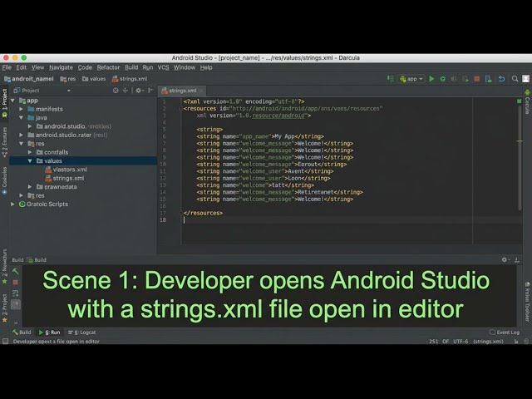Screen dimensions: 532x399
Task: Open the Refactor menu
Action: 108,67
